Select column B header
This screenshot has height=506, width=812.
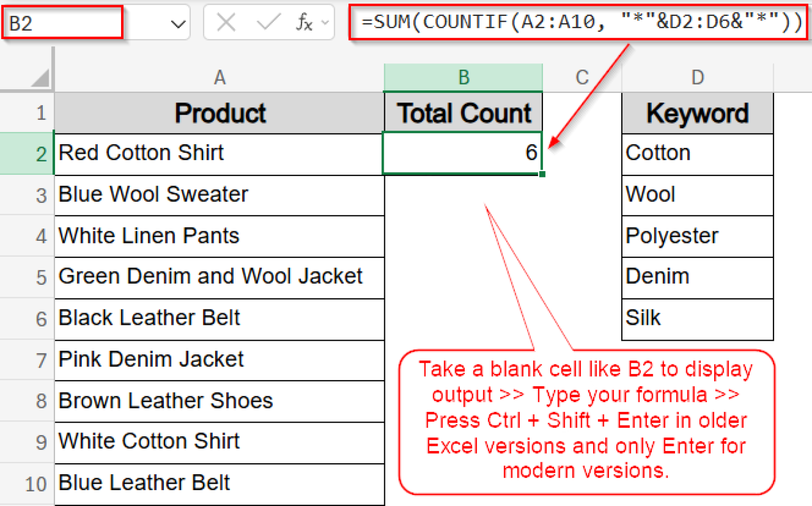click(x=463, y=77)
